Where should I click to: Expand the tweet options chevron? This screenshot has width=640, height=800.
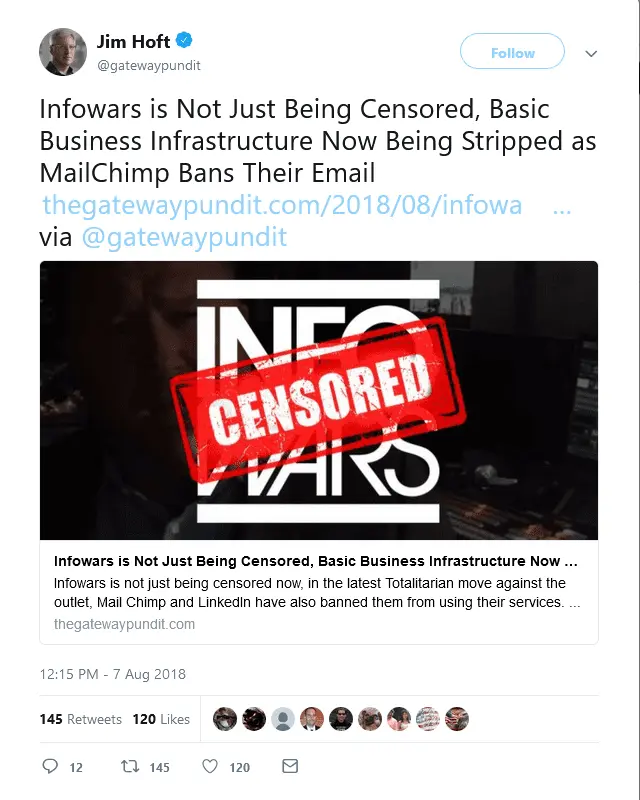591,54
